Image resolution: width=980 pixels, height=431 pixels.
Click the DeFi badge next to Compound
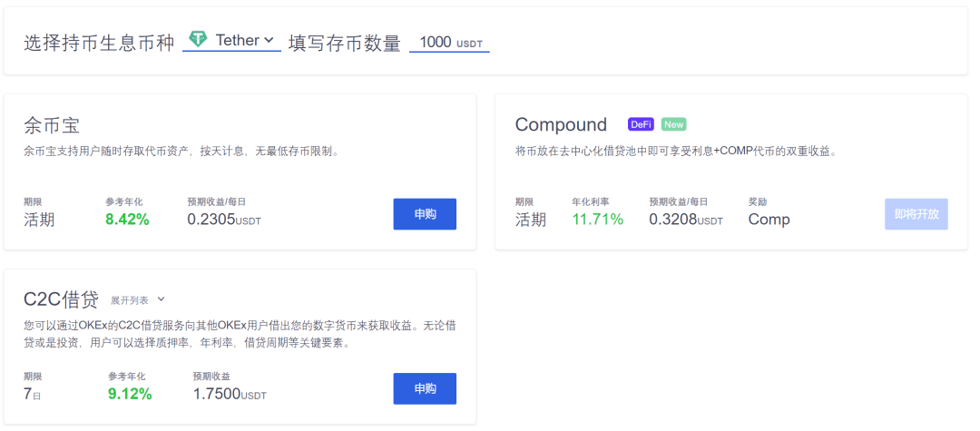[642, 124]
